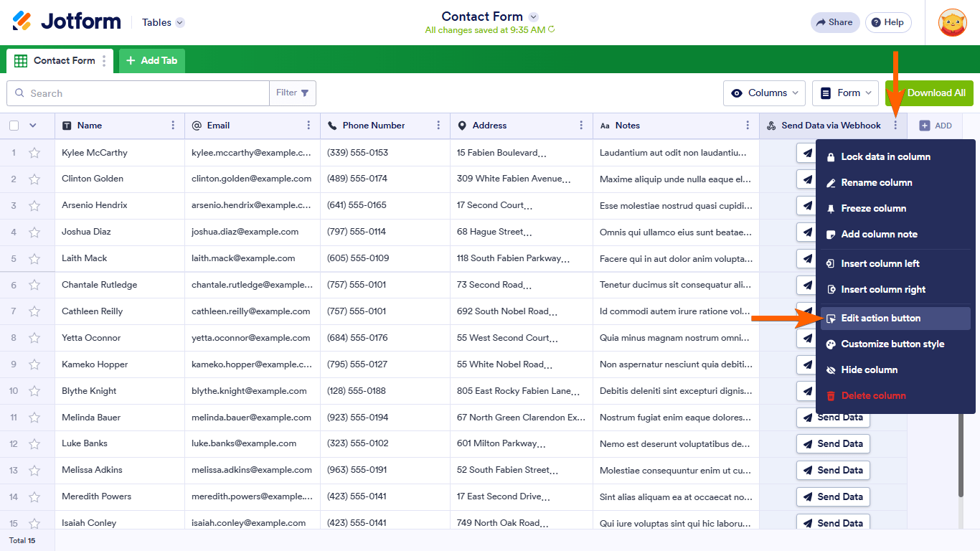Open the Contact Form title dropdown arrow
This screenshot has width=980, height=551.
533,17
